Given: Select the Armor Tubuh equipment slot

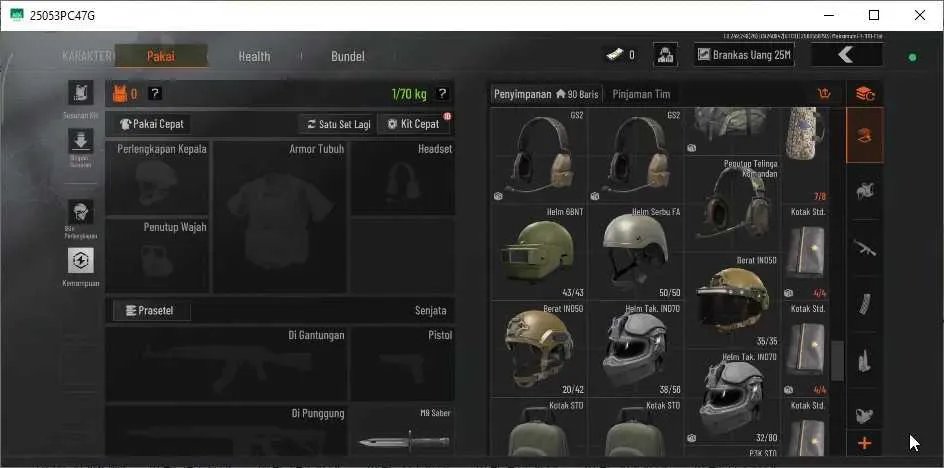Looking at the screenshot, I should point(280,217).
